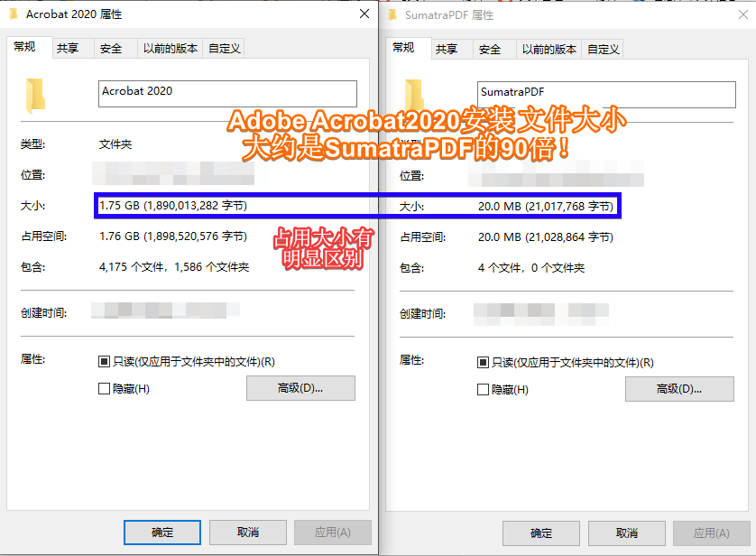Open 以前的版本 tab in Acrobat 2020 properties
Screen dimensions: 756x556
coord(171,48)
